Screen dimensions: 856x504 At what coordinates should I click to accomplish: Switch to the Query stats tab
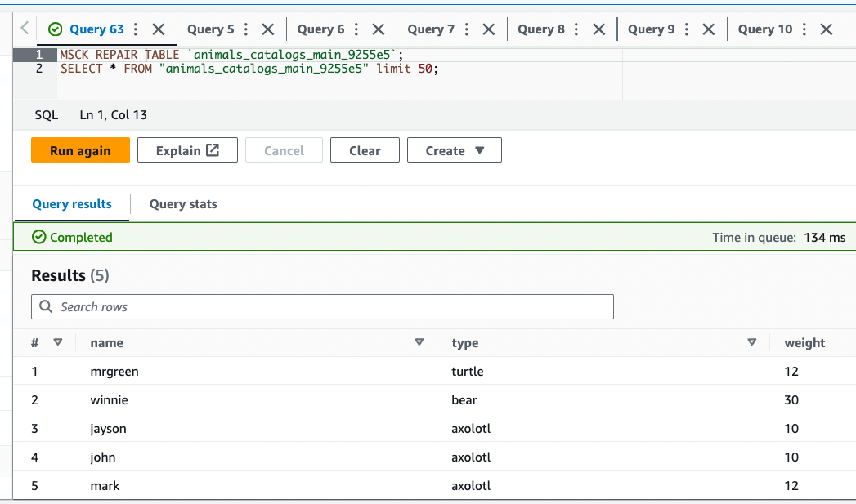pyautogui.click(x=182, y=204)
